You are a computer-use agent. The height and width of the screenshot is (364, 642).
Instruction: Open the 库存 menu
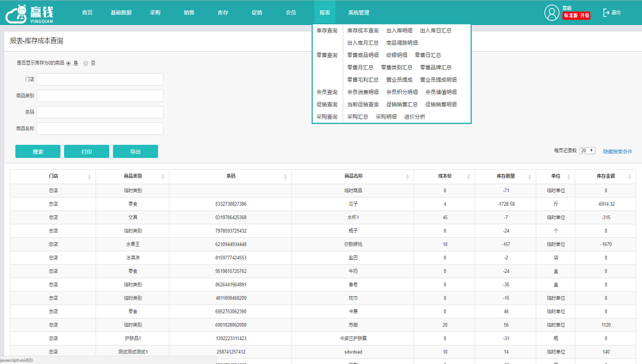[x=223, y=13]
